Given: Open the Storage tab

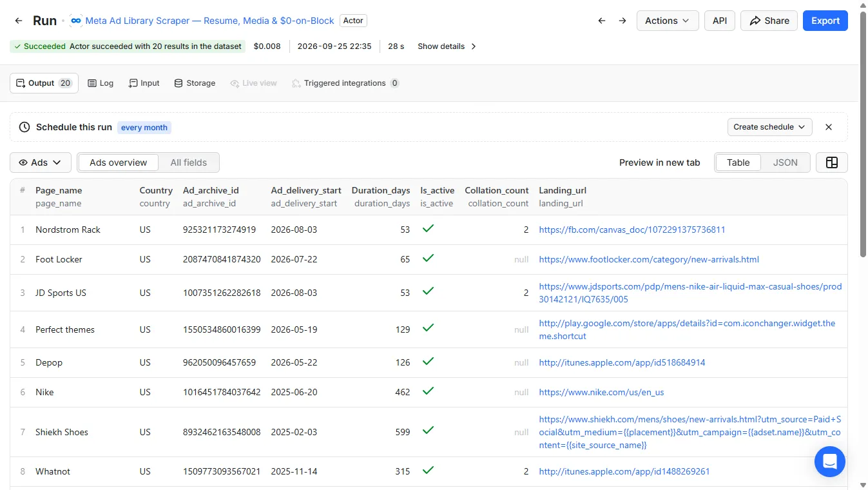Looking at the screenshot, I should [x=195, y=83].
